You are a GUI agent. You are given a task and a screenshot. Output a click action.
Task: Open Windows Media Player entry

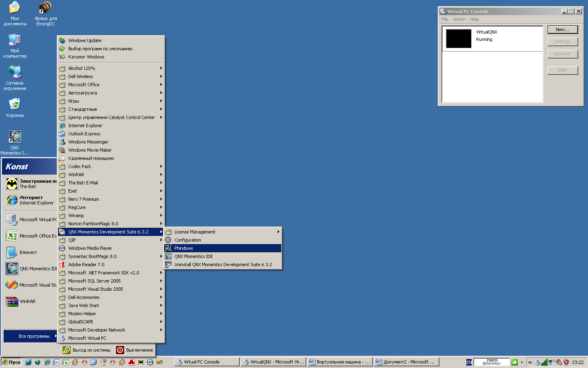click(x=111, y=248)
